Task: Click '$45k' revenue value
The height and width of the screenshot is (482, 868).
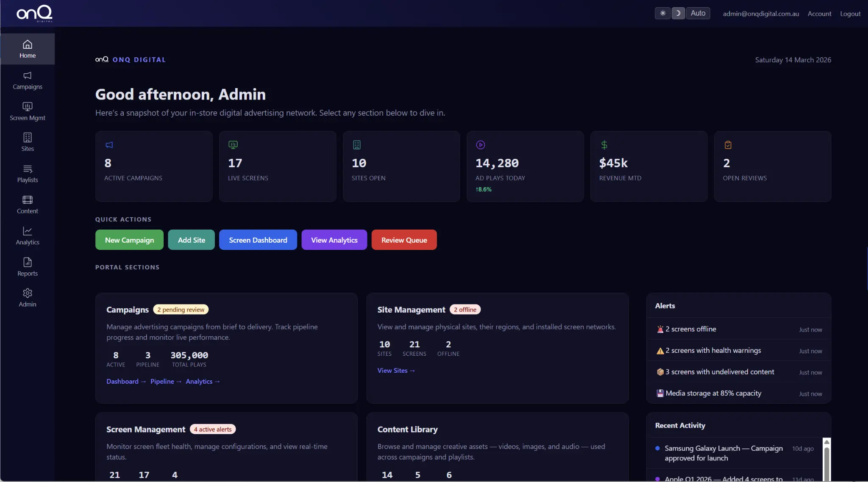Action: (613, 163)
